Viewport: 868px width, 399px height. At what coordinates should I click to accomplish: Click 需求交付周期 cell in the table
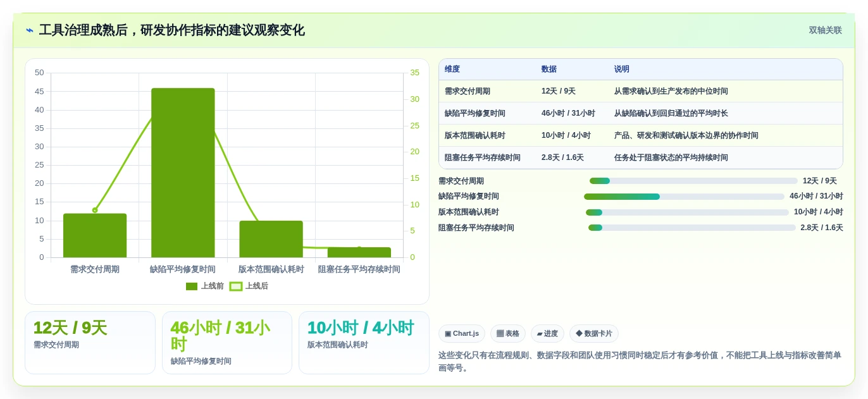468,91
